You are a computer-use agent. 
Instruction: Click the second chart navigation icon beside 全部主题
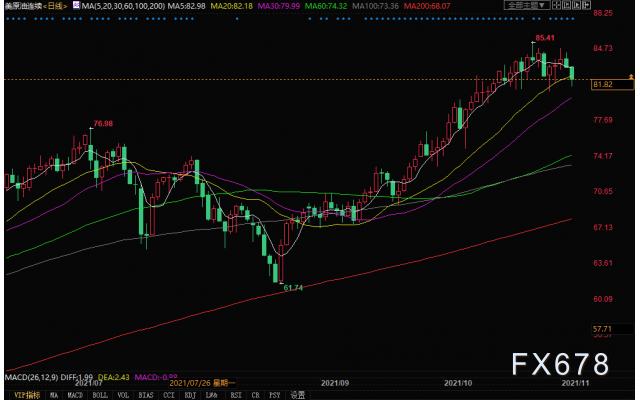click(x=567, y=5)
